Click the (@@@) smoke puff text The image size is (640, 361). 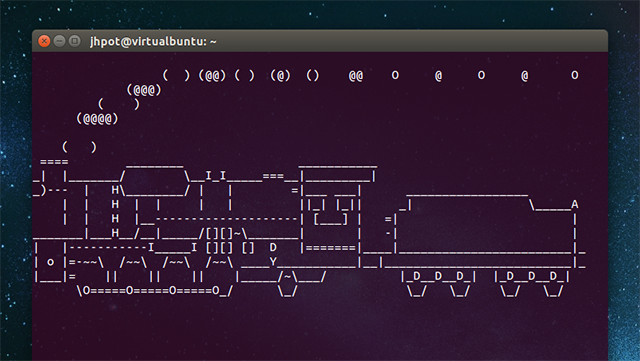144,90
